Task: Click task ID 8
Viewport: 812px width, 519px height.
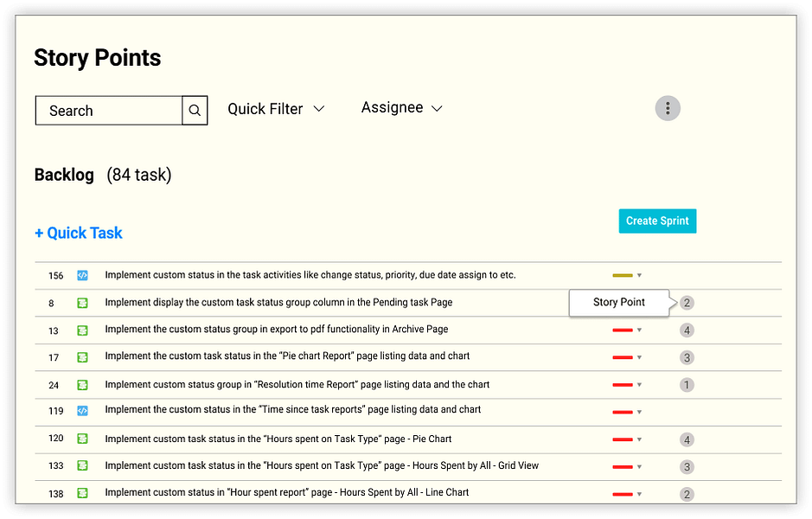Action: [x=51, y=304]
